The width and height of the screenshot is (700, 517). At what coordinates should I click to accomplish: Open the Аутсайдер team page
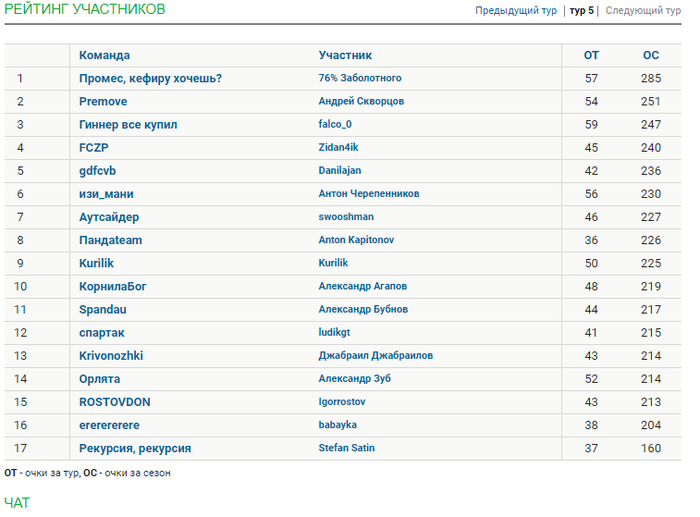[x=109, y=217]
